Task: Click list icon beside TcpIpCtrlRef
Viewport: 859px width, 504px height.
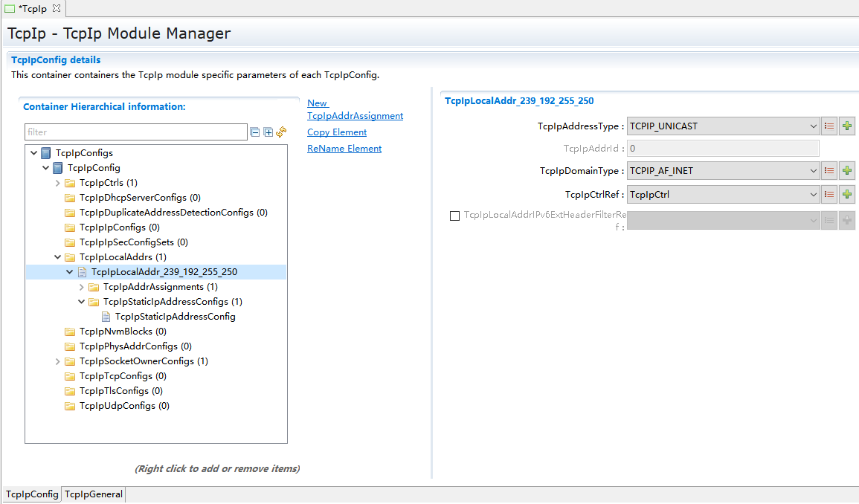Action: click(829, 195)
